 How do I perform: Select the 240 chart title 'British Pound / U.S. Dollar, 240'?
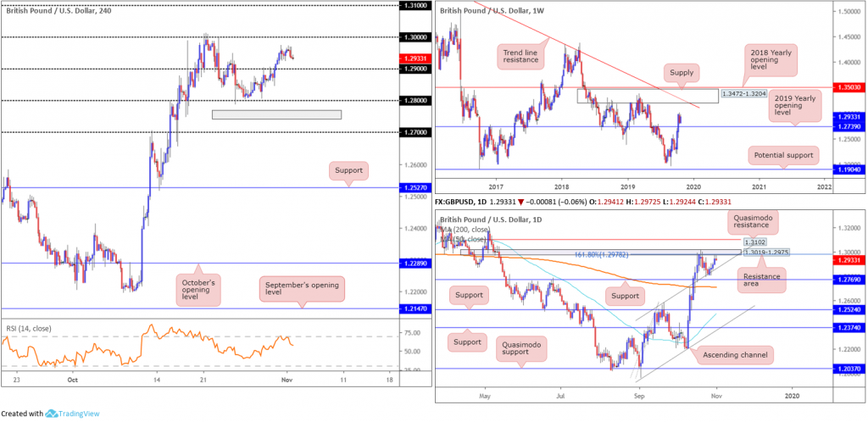pos(58,10)
